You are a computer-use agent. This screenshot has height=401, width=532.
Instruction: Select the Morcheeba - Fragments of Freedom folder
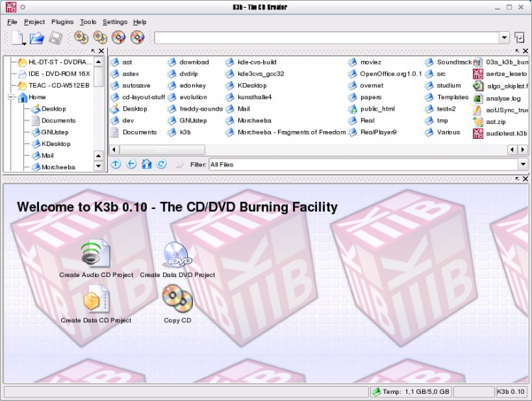(285, 132)
